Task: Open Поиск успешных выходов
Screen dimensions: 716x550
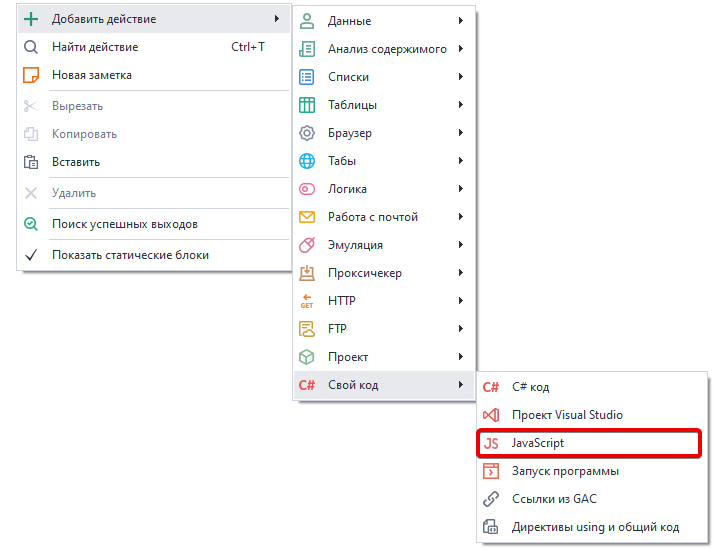Action: coord(124,224)
